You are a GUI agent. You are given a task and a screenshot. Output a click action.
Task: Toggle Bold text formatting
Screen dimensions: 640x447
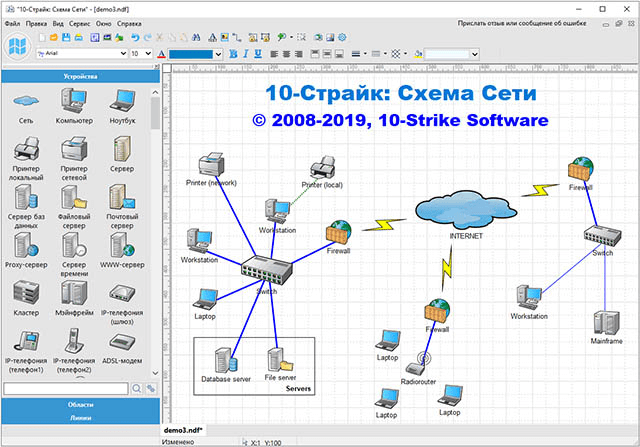coord(233,53)
